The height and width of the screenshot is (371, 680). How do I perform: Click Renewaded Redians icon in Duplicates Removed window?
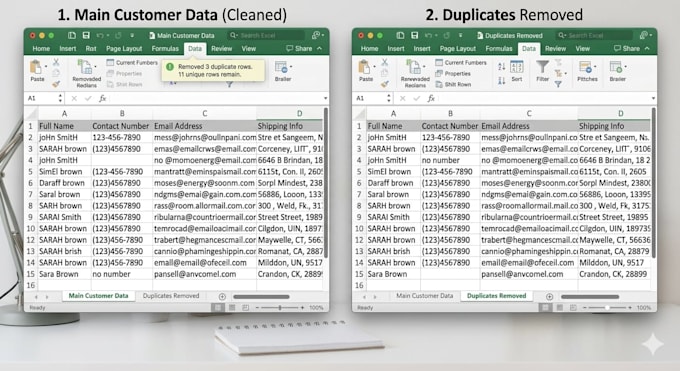(x=414, y=67)
